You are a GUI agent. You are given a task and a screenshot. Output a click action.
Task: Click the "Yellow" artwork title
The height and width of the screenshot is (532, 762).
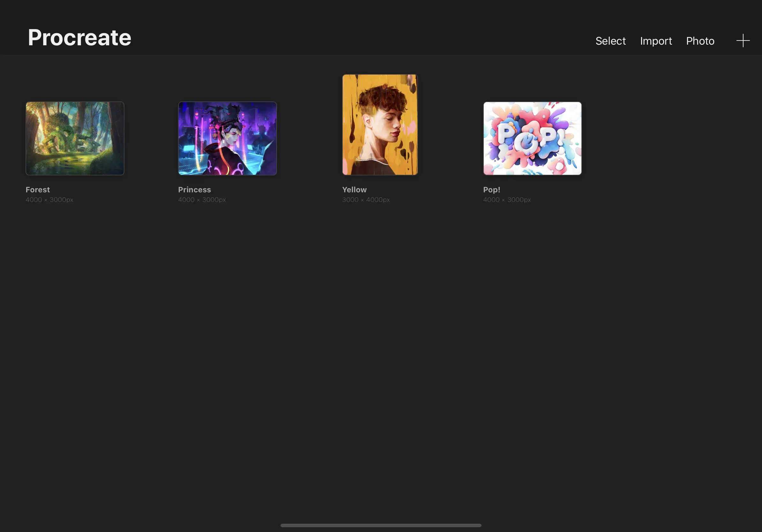(x=355, y=190)
